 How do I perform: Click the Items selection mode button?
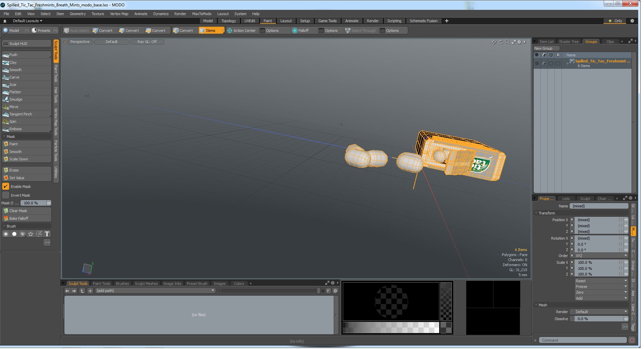click(x=211, y=31)
